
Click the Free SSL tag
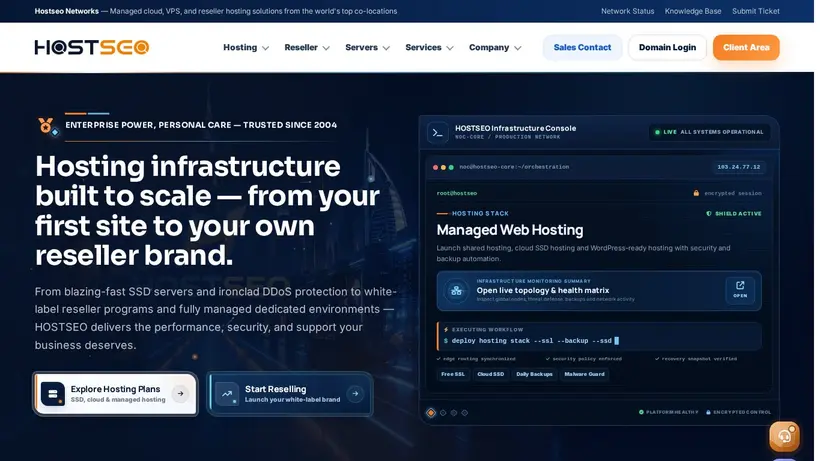point(452,374)
